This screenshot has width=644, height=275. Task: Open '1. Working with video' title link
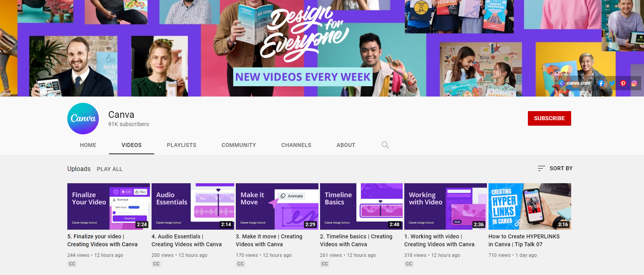click(439, 240)
